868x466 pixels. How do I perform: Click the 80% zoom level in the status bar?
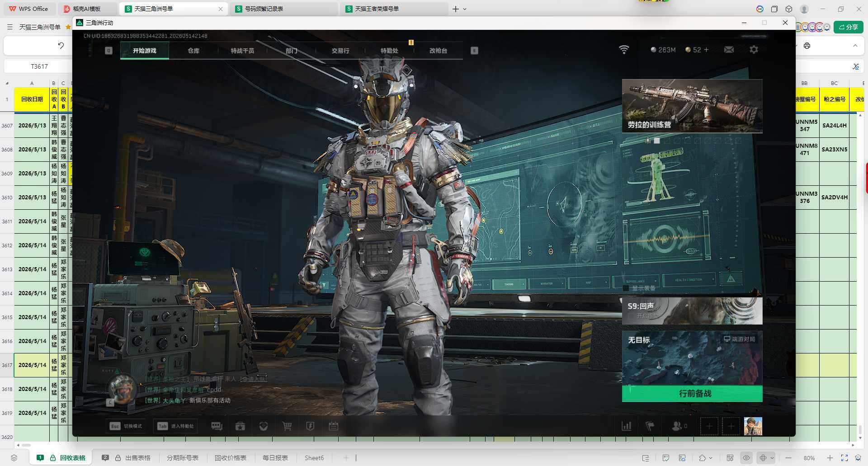[x=809, y=458]
